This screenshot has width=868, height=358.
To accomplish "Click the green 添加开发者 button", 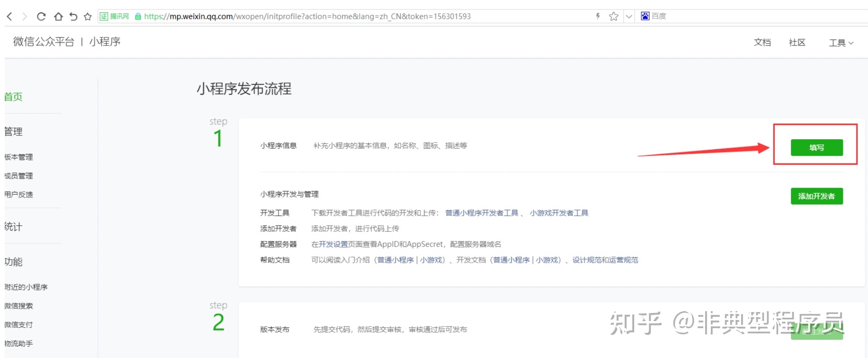I will 816,196.
